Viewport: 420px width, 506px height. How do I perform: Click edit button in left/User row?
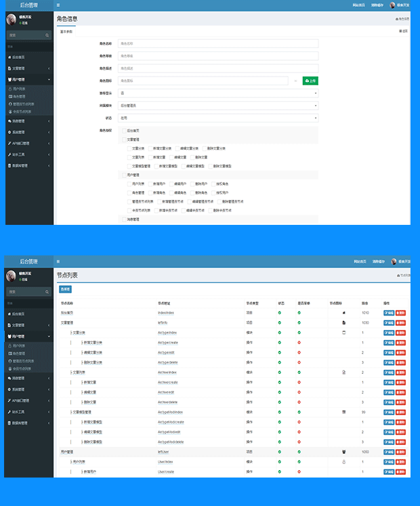[389, 452]
